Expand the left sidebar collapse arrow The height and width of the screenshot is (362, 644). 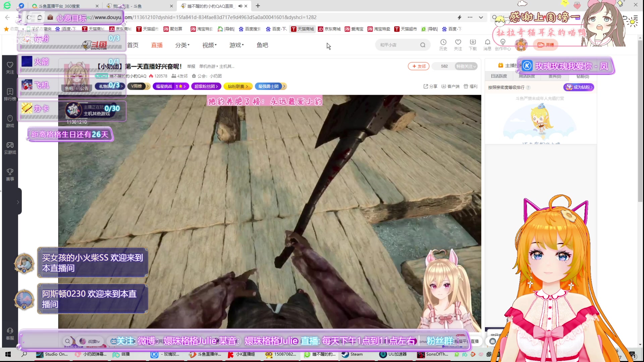click(18, 202)
